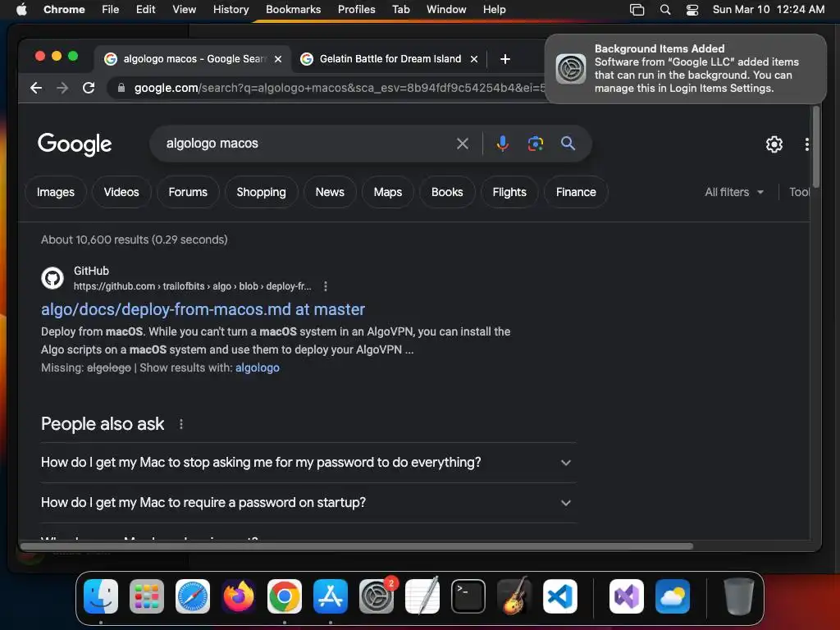Open the View menu
Image resolution: width=840 pixels, height=630 pixels.
(184, 10)
